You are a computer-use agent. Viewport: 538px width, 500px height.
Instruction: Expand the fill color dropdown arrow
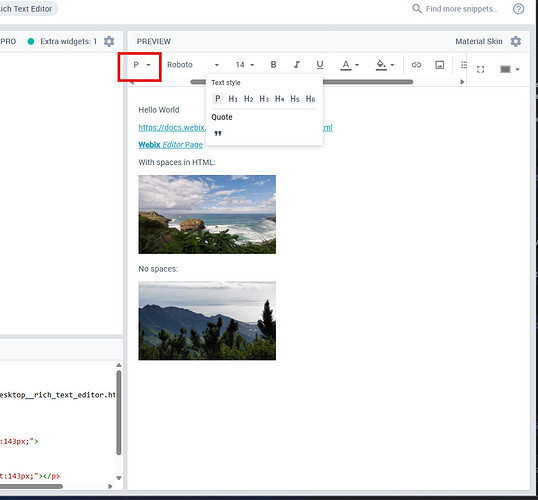pyautogui.click(x=392, y=65)
